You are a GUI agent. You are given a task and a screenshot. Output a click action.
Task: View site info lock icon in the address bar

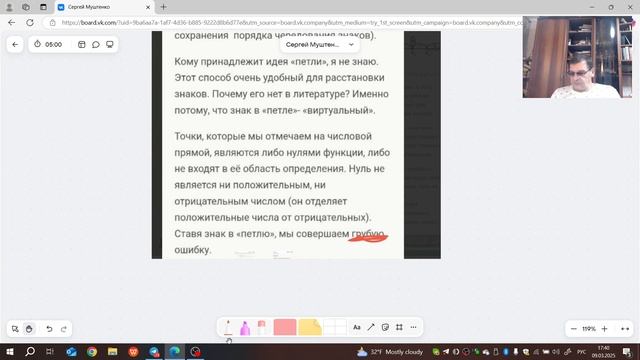(x=52, y=22)
